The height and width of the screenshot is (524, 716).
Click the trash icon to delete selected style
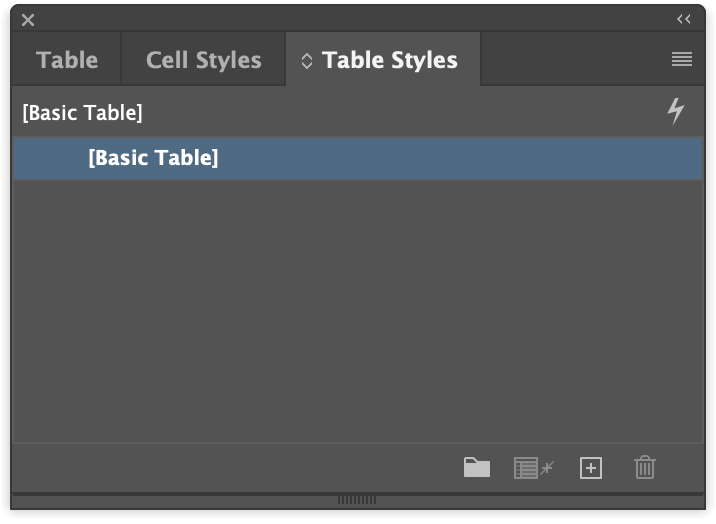(x=645, y=467)
